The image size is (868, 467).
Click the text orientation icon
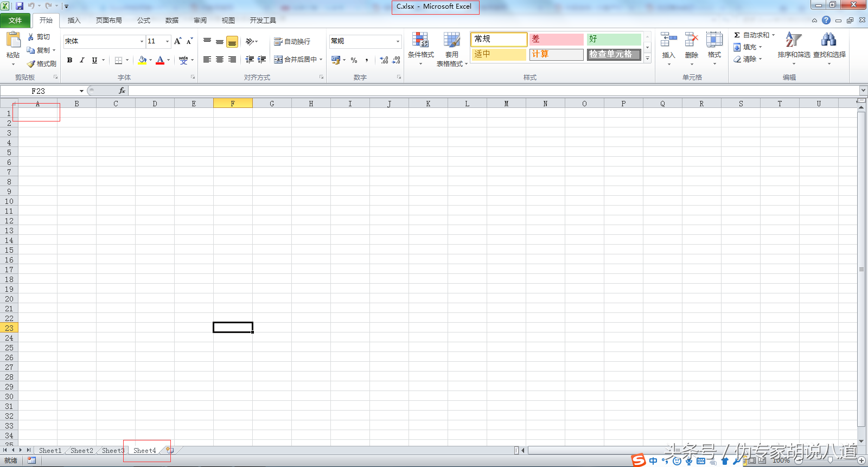pos(250,41)
